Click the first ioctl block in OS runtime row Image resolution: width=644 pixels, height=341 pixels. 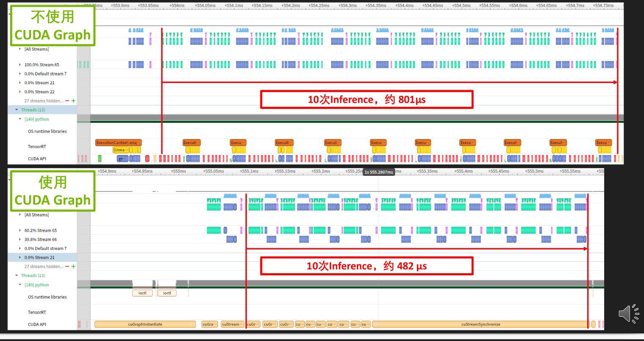[142, 293]
